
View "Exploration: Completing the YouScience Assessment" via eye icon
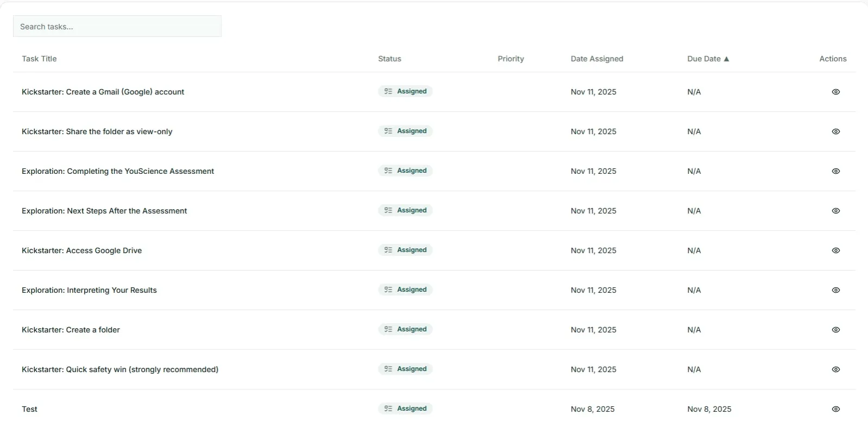pos(835,171)
